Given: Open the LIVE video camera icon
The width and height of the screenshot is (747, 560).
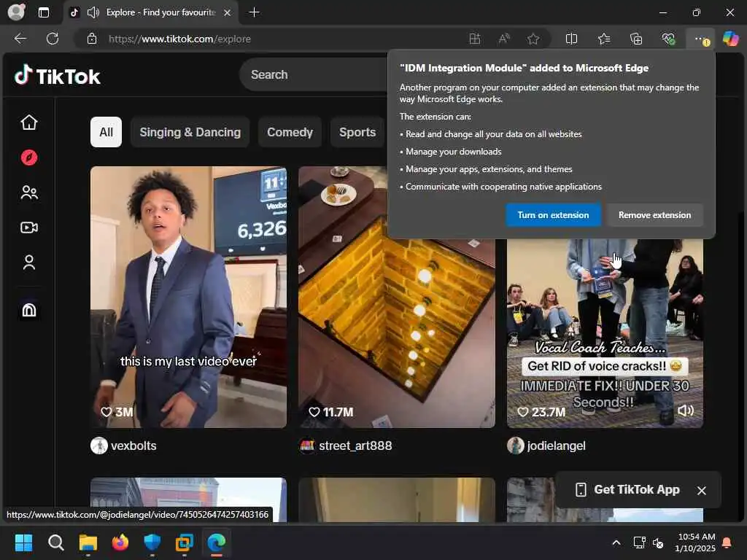Looking at the screenshot, I should pyautogui.click(x=29, y=227).
